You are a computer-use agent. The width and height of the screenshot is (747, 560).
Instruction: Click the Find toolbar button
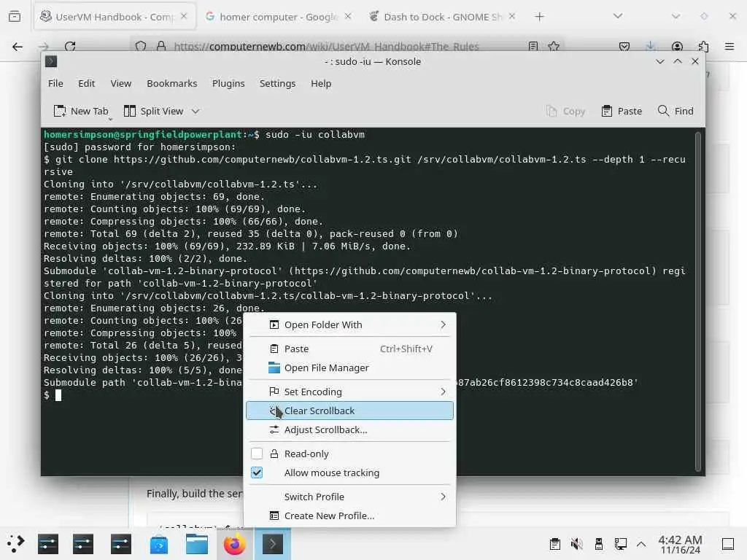[676, 111]
